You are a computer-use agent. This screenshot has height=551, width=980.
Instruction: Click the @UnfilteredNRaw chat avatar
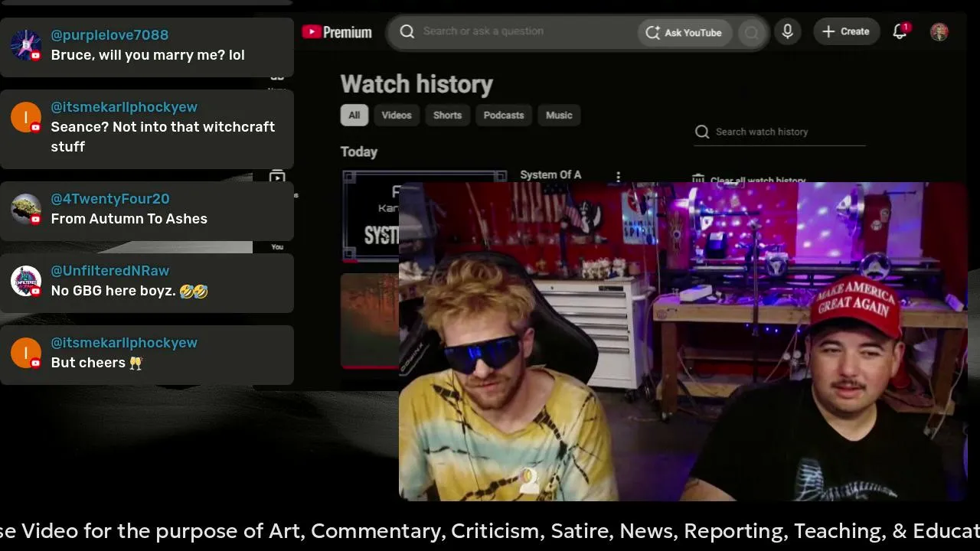(x=26, y=281)
